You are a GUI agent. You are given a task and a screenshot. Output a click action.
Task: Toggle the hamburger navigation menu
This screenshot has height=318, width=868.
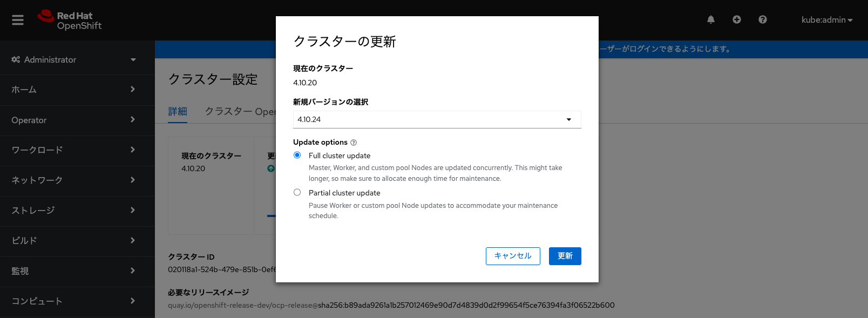pos(18,20)
